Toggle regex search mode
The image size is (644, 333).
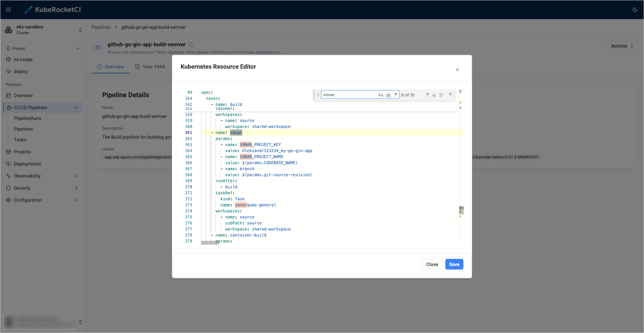395,95
